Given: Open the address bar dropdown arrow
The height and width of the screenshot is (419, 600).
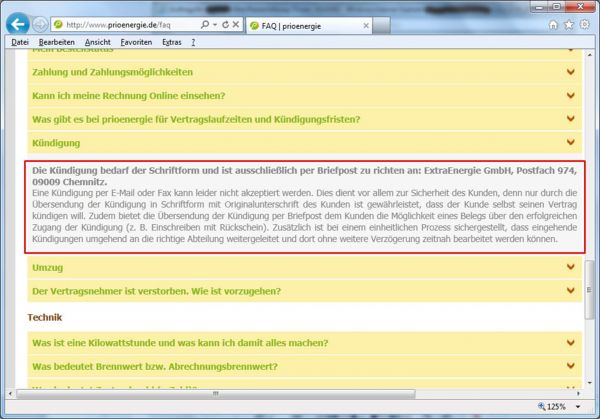Looking at the screenshot, I should tap(215, 25).
